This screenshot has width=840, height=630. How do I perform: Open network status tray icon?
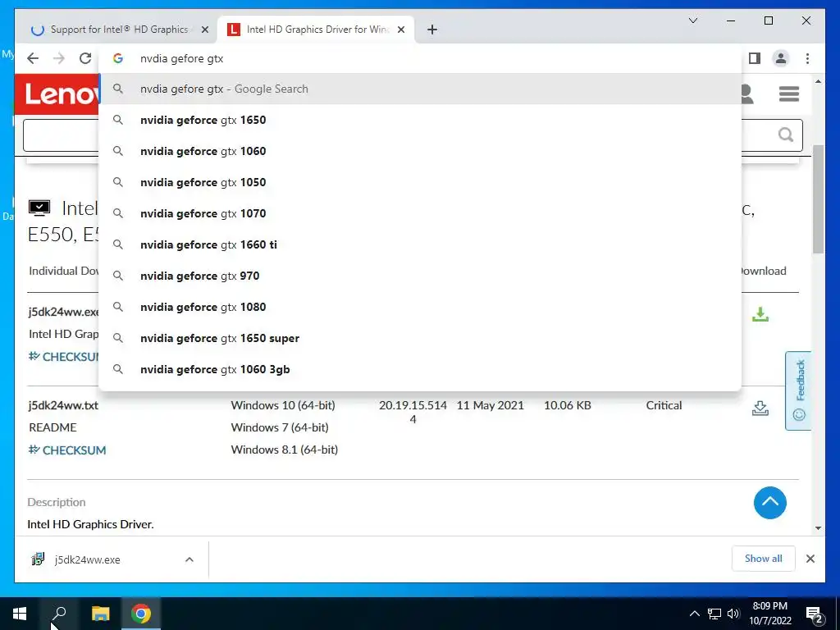714,614
